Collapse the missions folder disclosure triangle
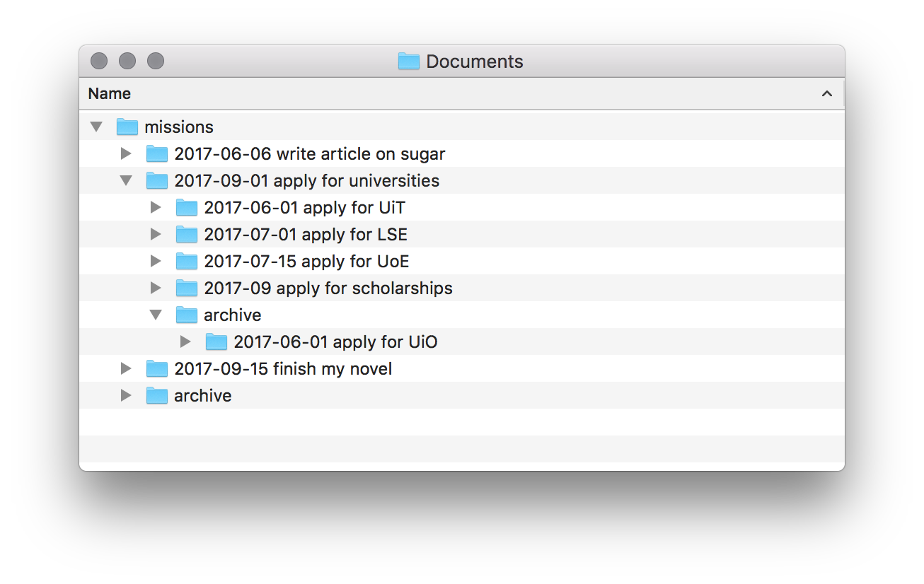Image resolution: width=924 pixels, height=584 pixels. [x=96, y=127]
